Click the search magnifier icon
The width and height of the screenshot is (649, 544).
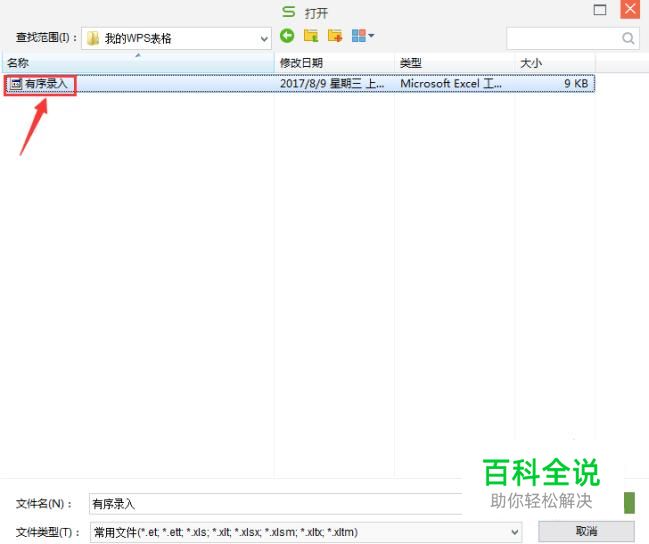(x=628, y=39)
